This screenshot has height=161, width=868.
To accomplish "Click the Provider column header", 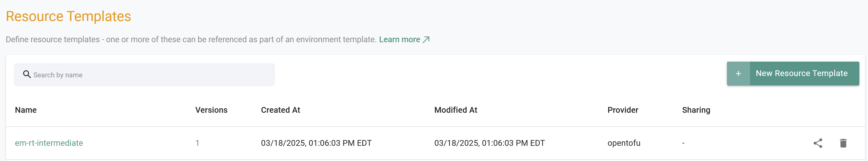I will pos(623,110).
